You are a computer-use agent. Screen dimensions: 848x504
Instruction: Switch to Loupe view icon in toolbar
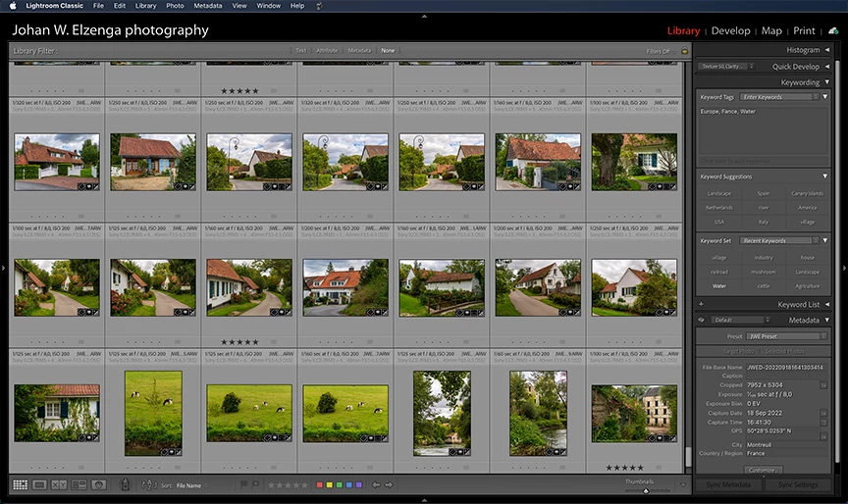(x=39, y=484)
